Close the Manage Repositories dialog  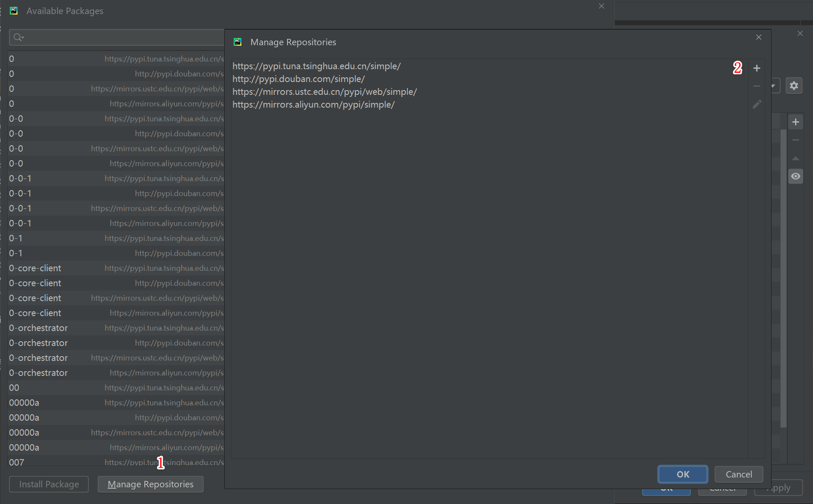pos(759,37)
